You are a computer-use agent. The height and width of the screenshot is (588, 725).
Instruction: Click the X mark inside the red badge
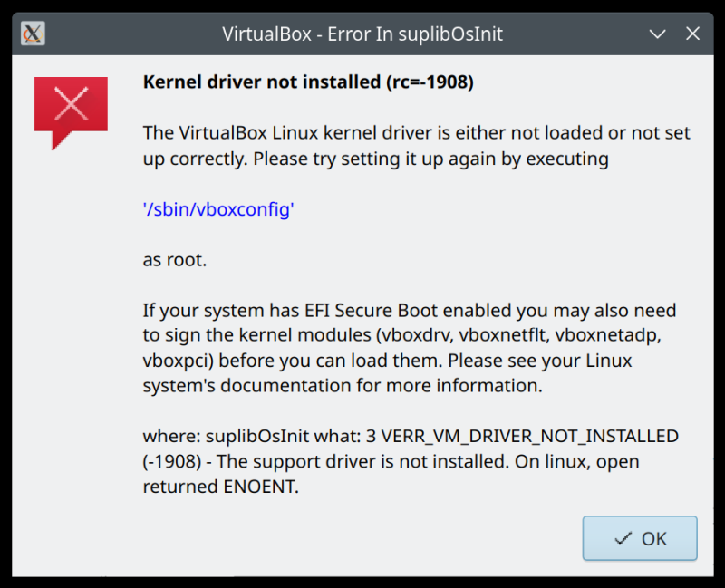[x=71, y=101]
